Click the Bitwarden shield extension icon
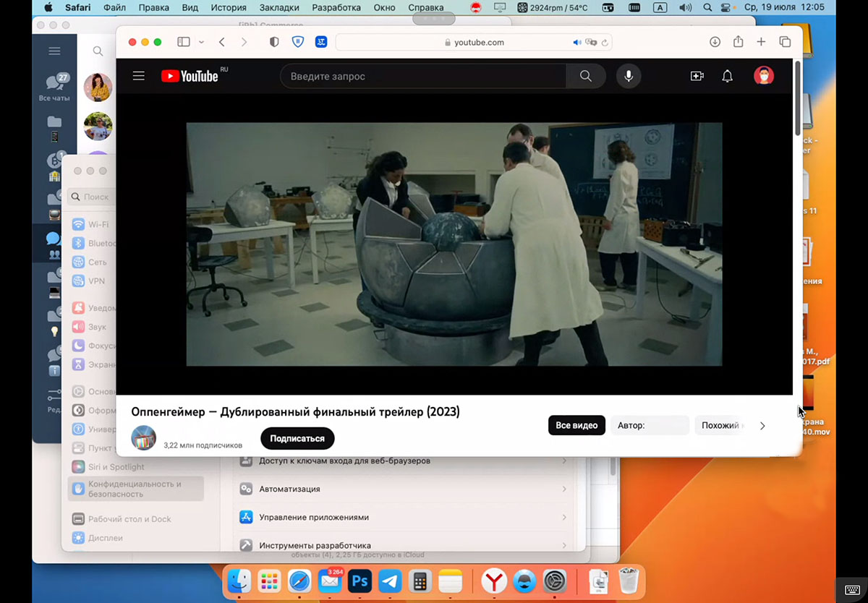Image resolution: width=868 pixels, height=603 pixels. coord(298,42)
